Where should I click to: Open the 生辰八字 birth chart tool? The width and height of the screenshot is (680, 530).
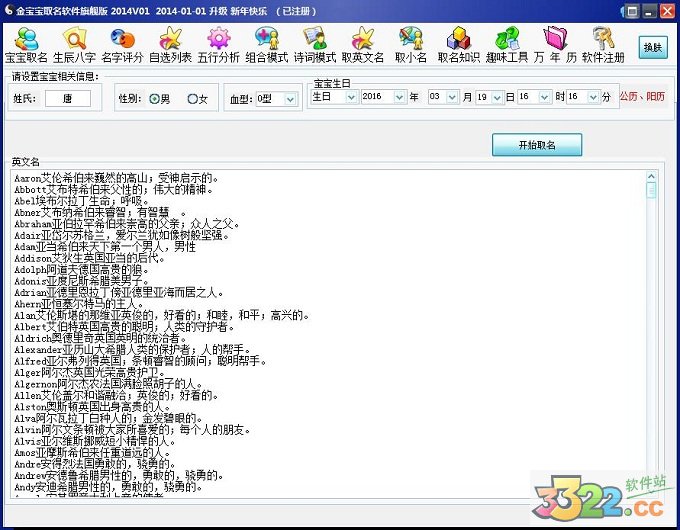click(75, 45)
